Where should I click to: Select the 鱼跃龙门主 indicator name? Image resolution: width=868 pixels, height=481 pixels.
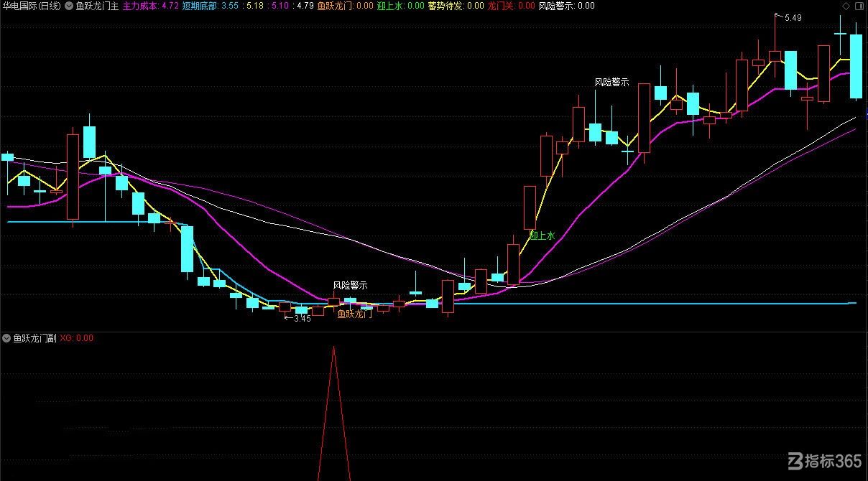(96, 6)
